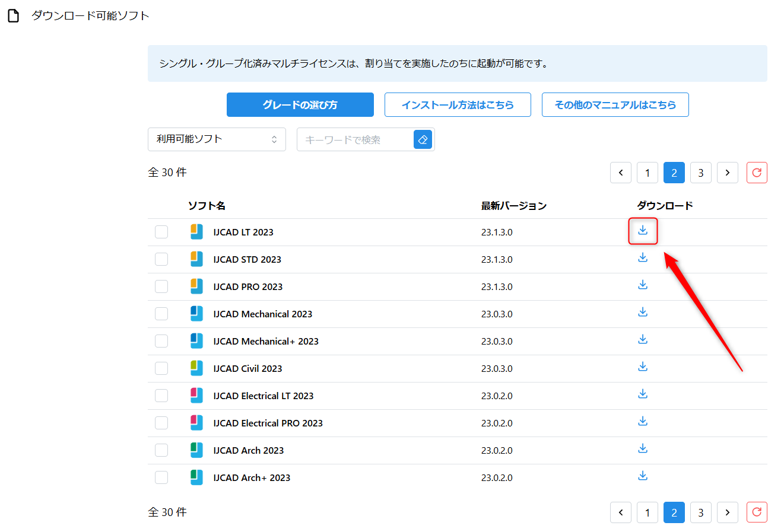Select the IJCAD Civil 2023 name text

(x=247, y=368)
